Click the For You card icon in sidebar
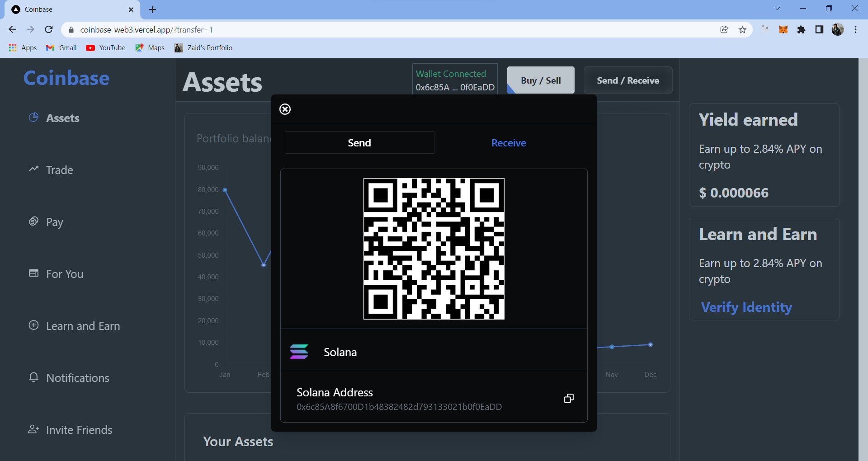Viewport: 868px width, 461px height. click(33, 273)
